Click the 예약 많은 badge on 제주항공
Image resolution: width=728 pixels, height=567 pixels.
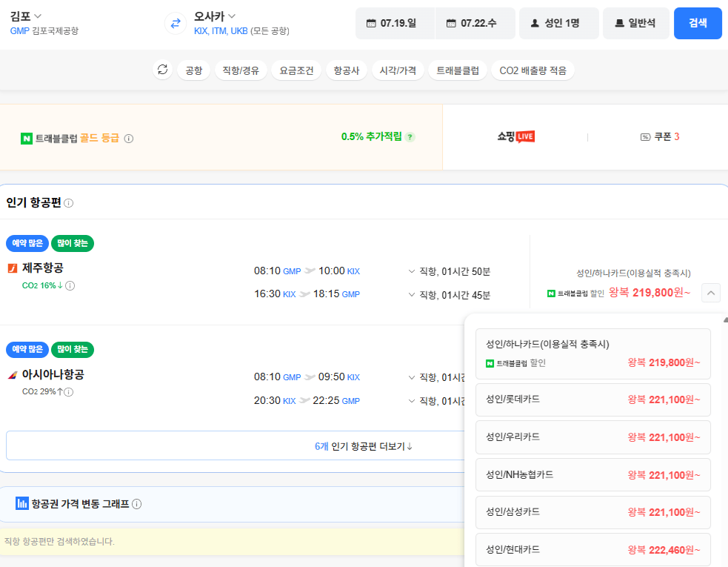[27, 243]
